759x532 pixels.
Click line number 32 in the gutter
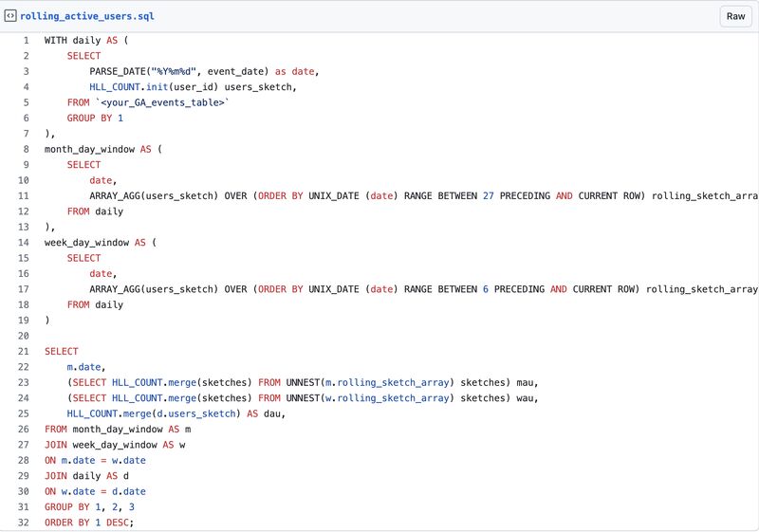24,522
